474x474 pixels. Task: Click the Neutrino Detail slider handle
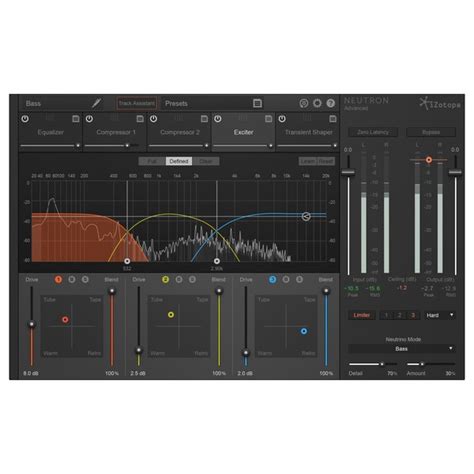[382, 364]
